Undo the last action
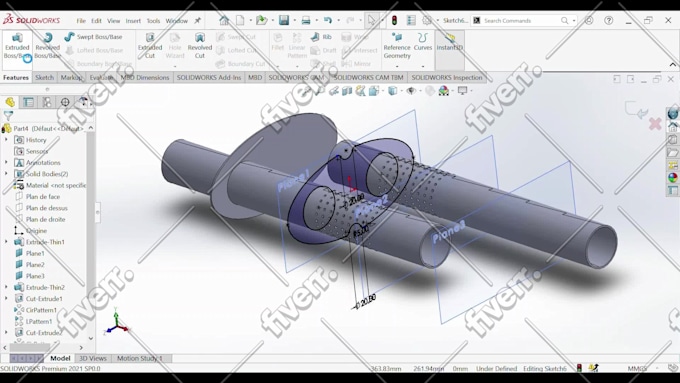 click(328, 20)
